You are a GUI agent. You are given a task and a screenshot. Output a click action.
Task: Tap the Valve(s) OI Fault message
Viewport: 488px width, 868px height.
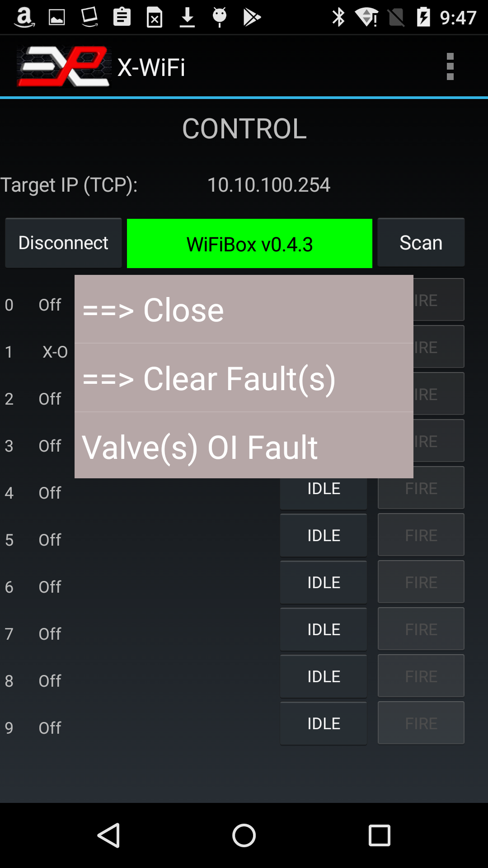[244, 447]
